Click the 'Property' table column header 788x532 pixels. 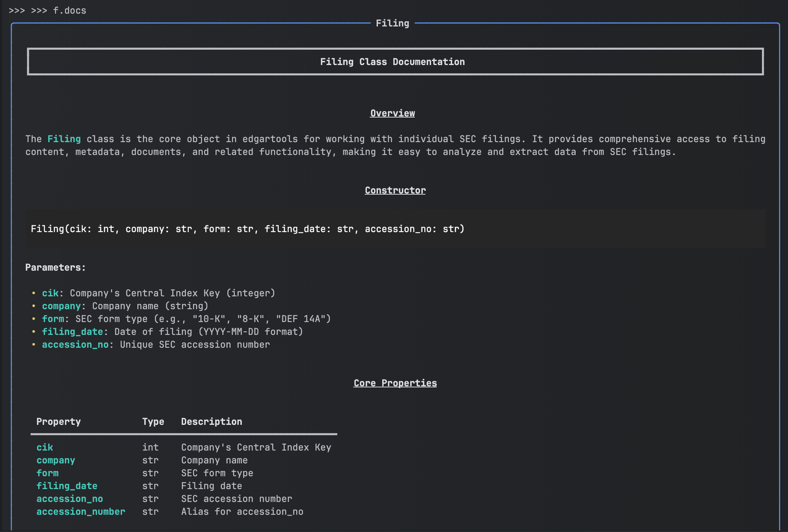[59, 422]
